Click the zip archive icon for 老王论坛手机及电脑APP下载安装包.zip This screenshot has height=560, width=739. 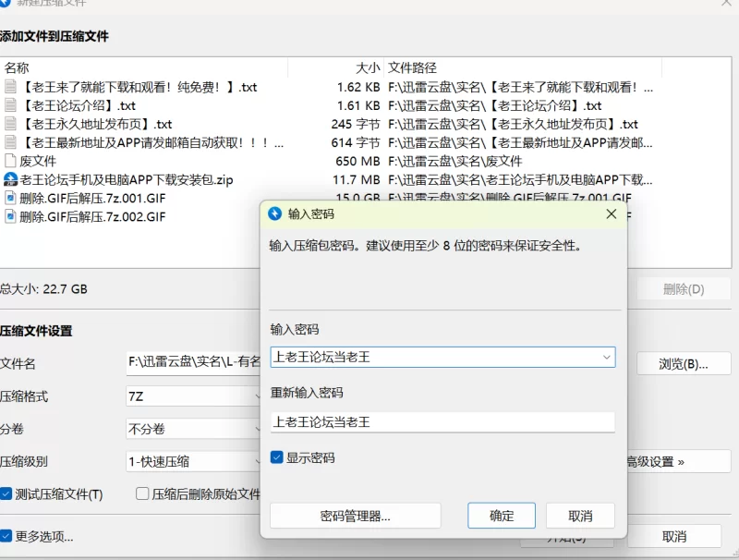click(x=10, y=179)
